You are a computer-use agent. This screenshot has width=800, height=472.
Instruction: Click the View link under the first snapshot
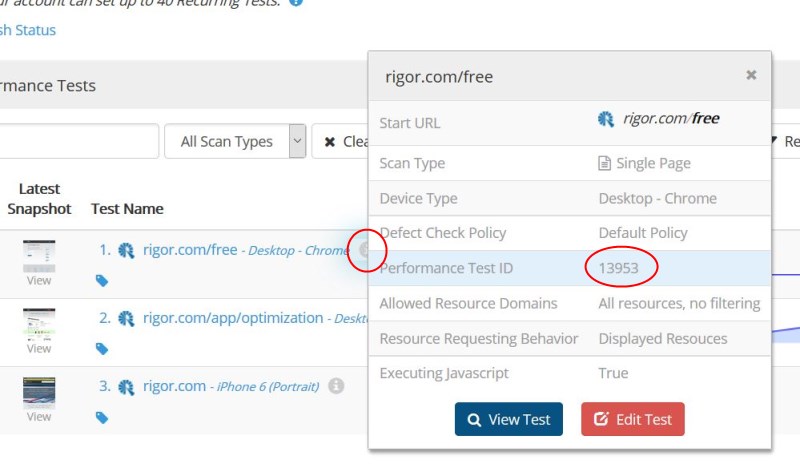coord(39,280)
